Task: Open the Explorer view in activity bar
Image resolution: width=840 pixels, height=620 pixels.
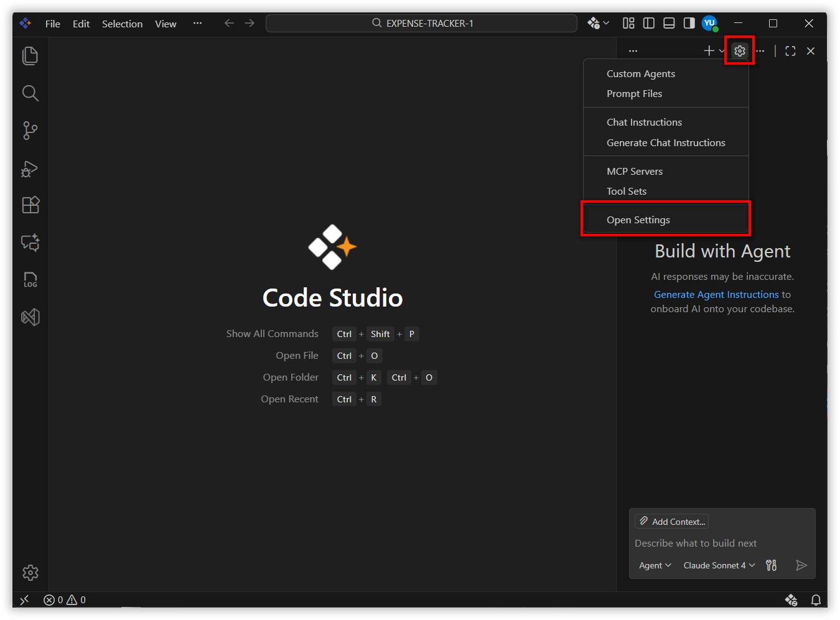Action: pyautogui.click(x=30, y=56)
